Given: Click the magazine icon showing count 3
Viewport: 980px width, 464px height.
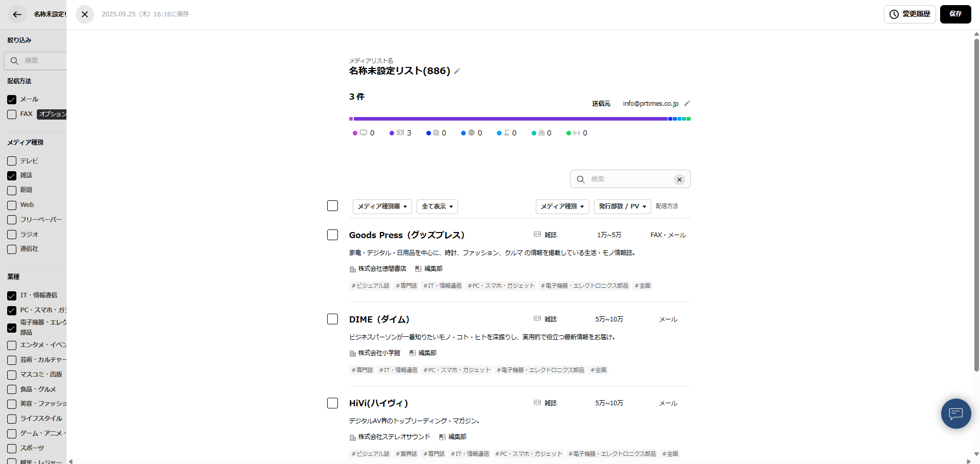Looking at the screenshot, I should click(x=399, y=132).
